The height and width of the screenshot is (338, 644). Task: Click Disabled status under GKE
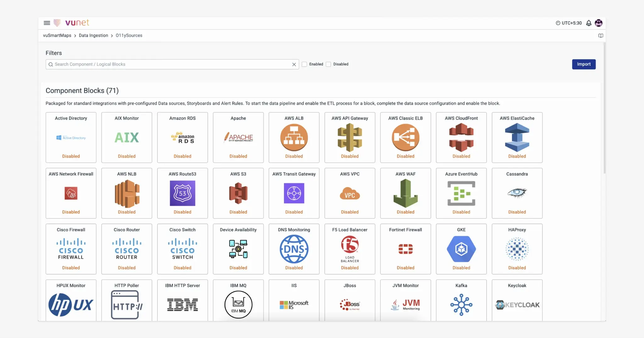pos(461,268)
